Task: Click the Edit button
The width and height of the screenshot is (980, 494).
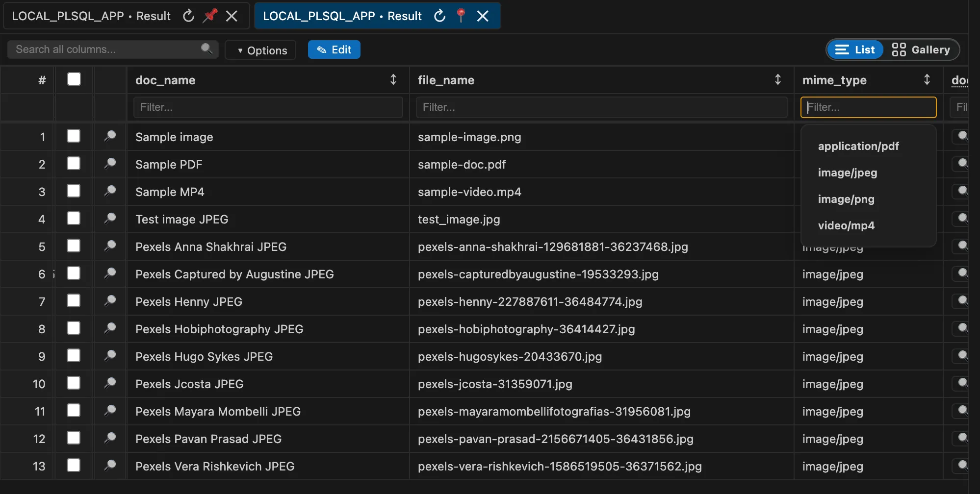Action: 334,49
